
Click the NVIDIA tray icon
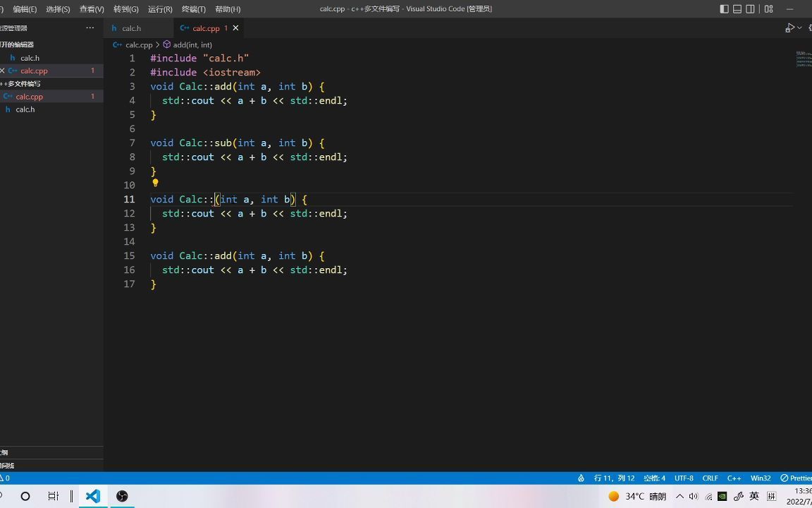(x=722, y=496)
